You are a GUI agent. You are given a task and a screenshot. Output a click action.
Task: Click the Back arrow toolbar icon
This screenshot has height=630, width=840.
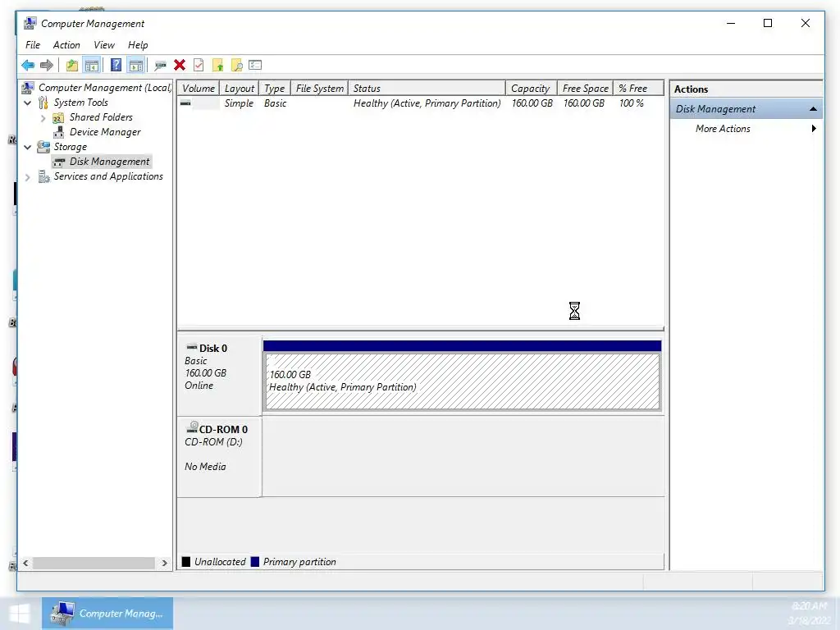(x=28, y=66)
